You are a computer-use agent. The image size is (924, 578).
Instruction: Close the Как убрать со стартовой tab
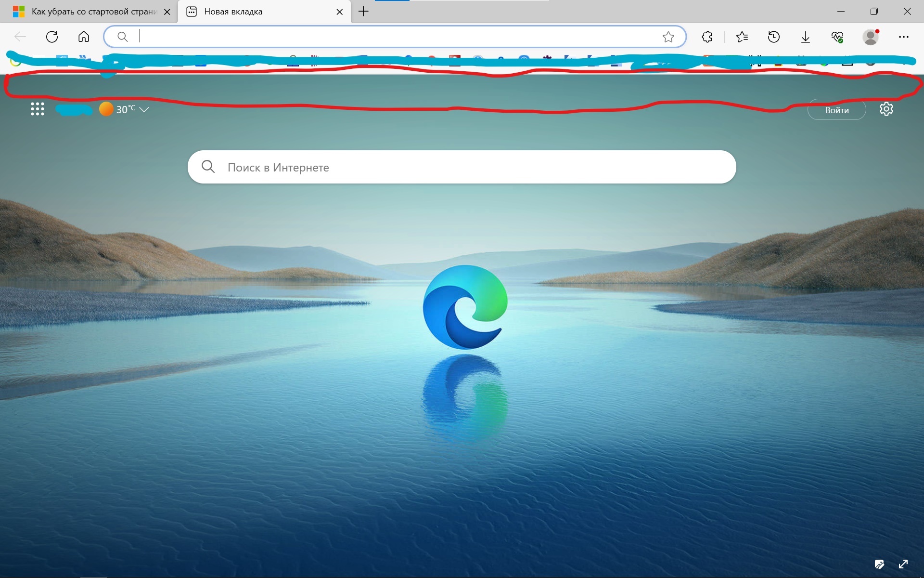[x=167, y=12]
